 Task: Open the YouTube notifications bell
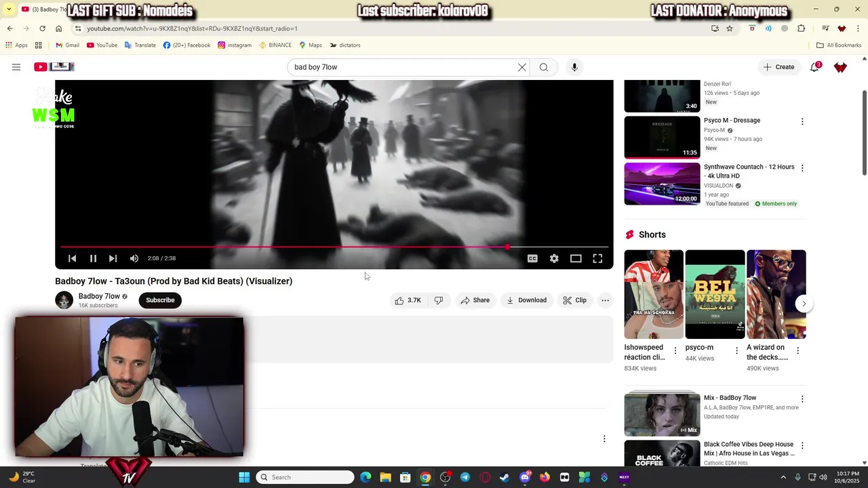point(814,67)
